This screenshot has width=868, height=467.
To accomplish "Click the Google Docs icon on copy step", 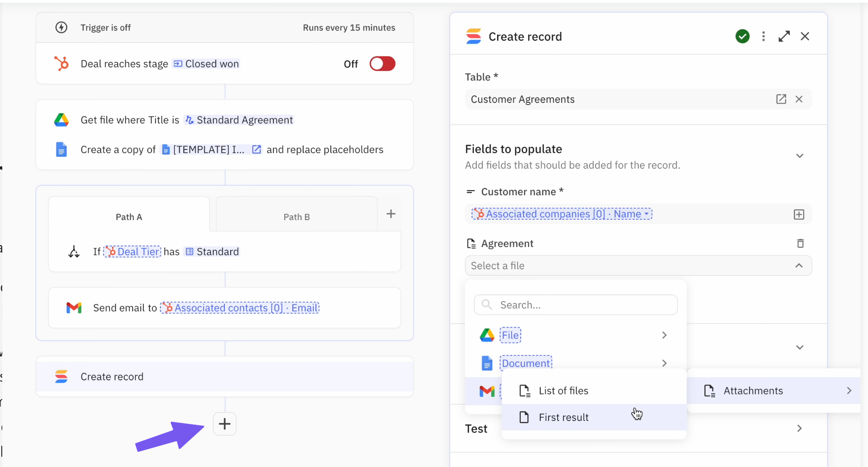I will pos(61,149).
